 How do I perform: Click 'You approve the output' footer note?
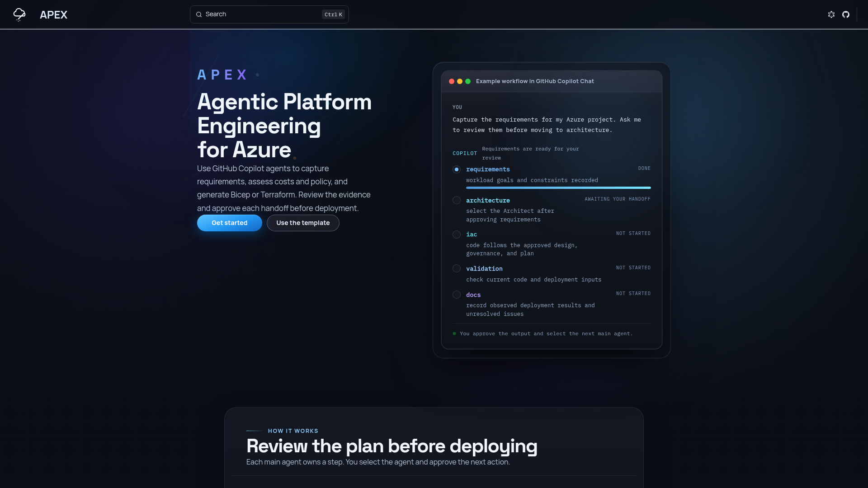pos(546,333)
